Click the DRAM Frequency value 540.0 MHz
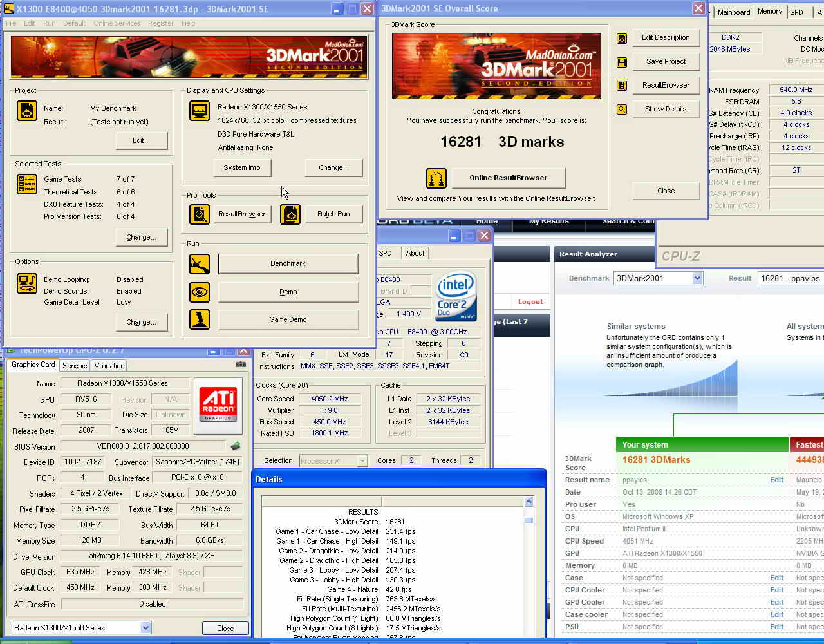824x644 pixels. (x=796, y=90)
